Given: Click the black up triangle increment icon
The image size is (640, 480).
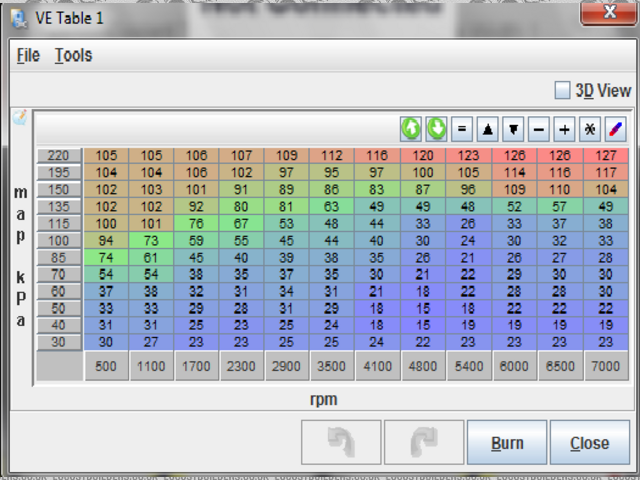Looking at the screenshot, I should [488, 129].
